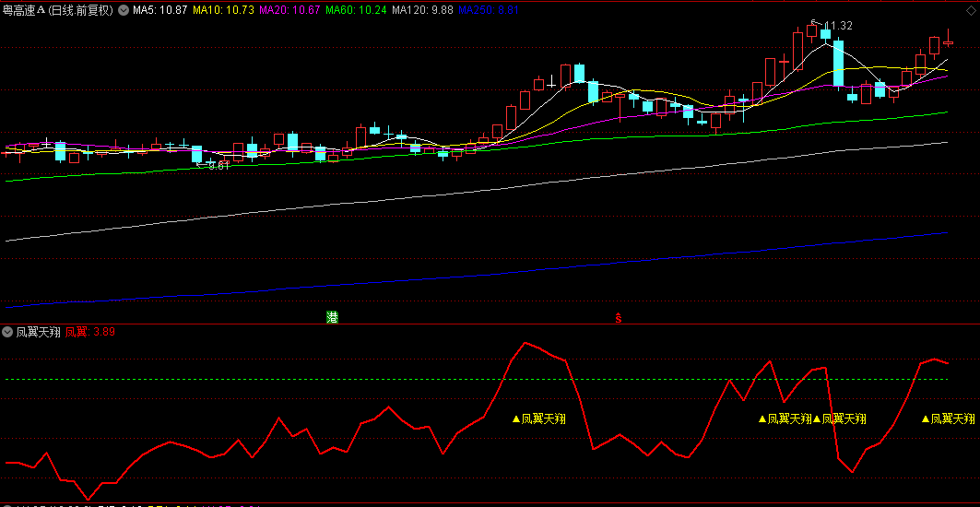Click the red 凤翼: 3.89 value readout
The width and height of the screenshot is (980, 507).
(90, 332)
